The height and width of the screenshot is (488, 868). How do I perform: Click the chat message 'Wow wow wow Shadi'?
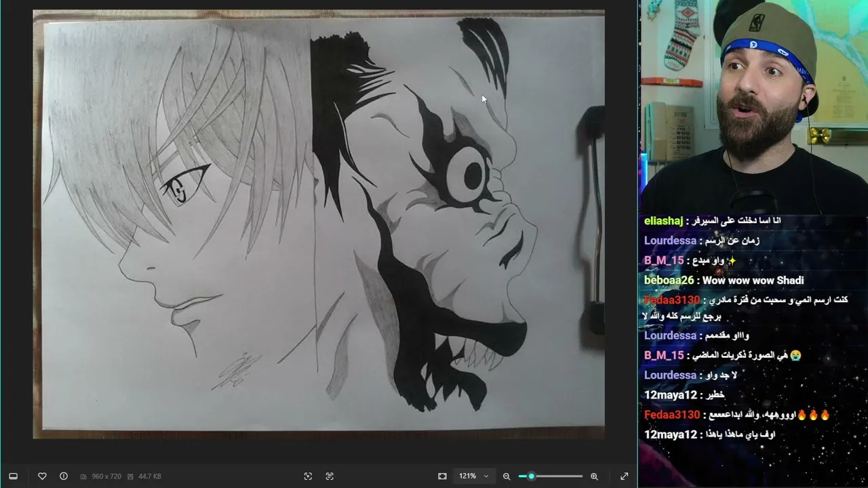coord(753,281)
